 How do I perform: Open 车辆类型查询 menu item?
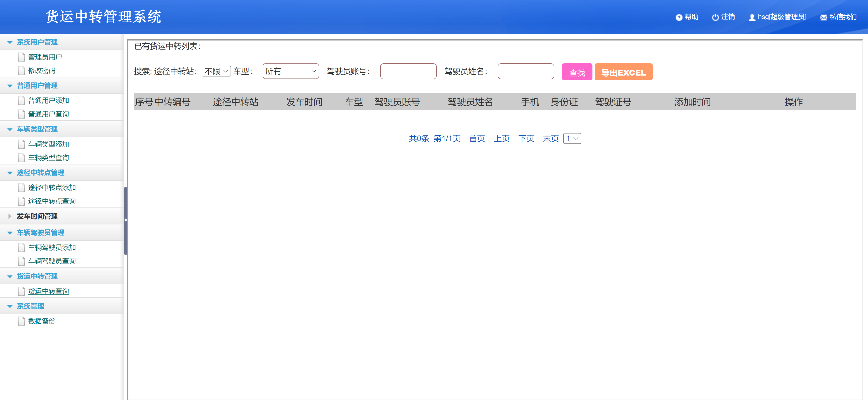pos(48,157)
